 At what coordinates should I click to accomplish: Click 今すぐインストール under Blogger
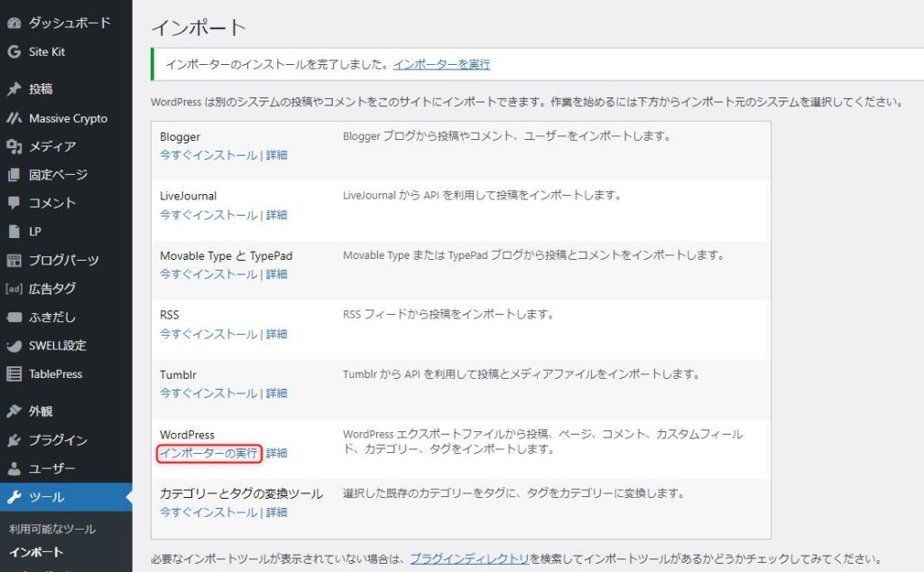(x=208, y=155)
